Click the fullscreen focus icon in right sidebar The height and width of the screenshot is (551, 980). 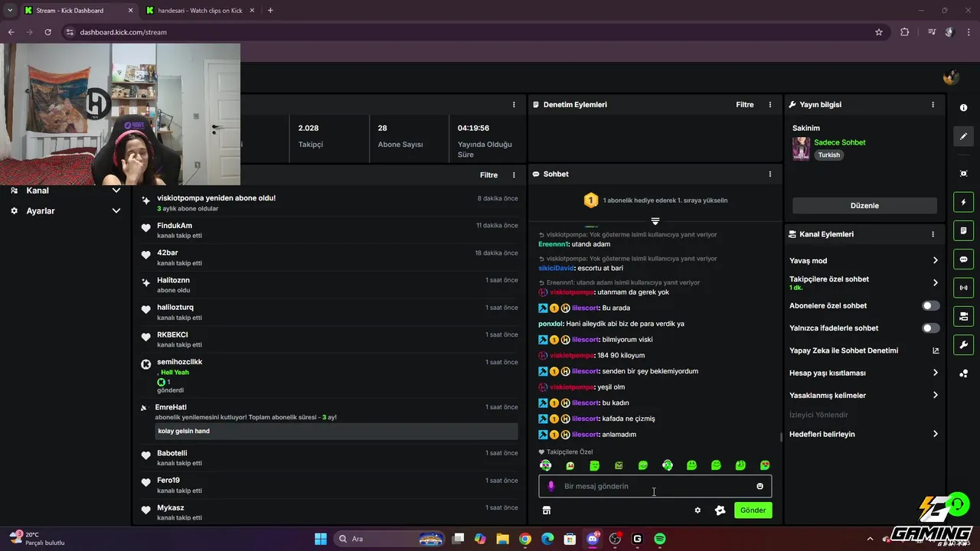[x=963, y=174]
